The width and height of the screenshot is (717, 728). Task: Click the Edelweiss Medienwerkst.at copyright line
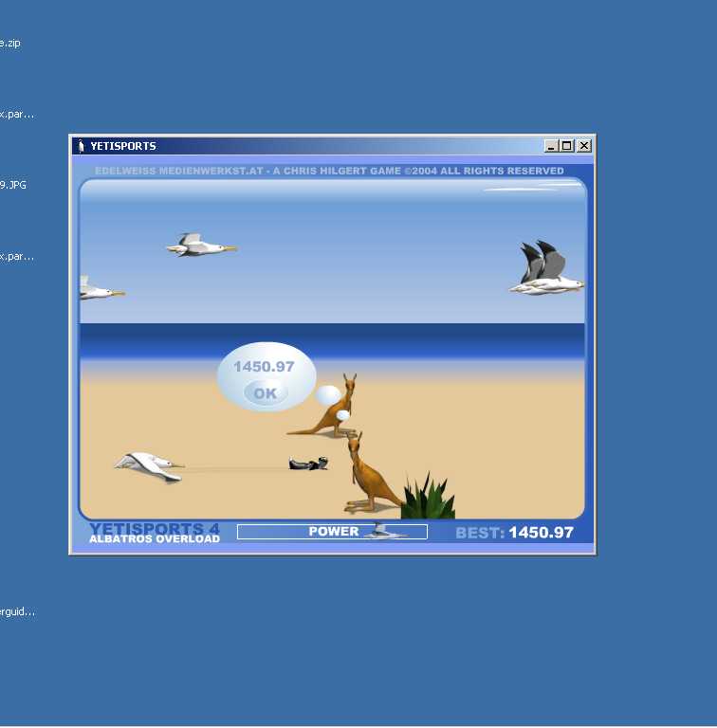point(329,171)
